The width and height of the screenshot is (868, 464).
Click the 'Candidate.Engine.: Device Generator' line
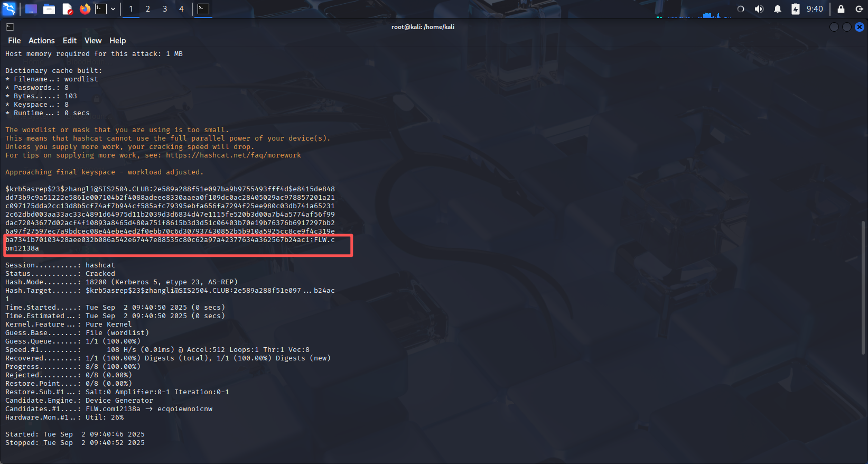click(79, 401)
